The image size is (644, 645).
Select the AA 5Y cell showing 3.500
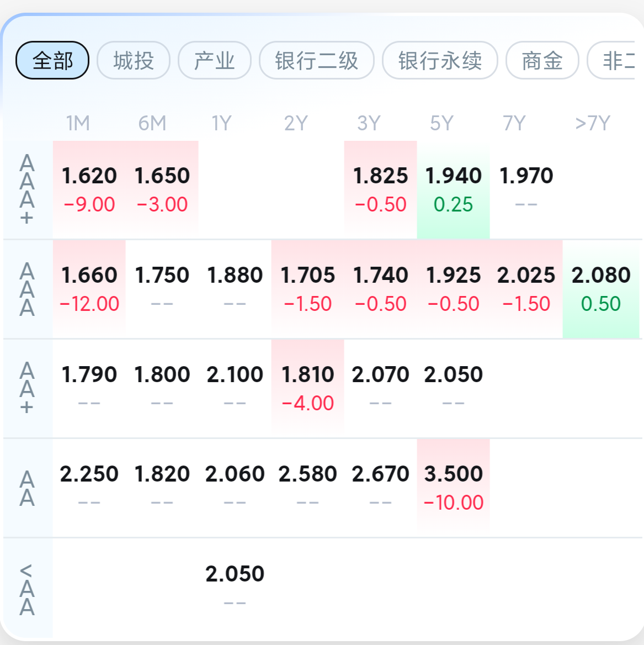coord(453,487)
